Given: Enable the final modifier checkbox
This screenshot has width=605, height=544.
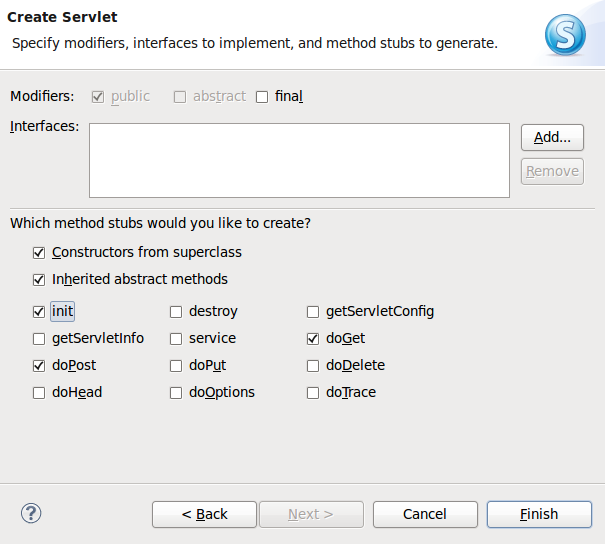Looking at the screenshot, I should 262,97.
